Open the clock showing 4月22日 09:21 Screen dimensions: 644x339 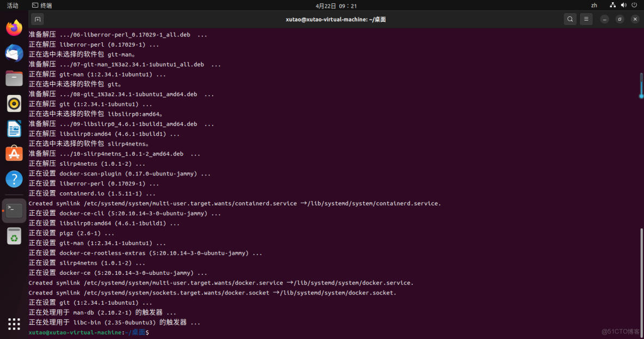(x=336, y=6)
